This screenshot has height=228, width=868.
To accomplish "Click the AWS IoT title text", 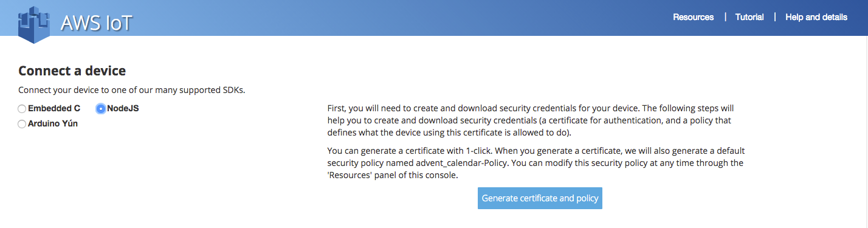I will (x=96, y=24).
